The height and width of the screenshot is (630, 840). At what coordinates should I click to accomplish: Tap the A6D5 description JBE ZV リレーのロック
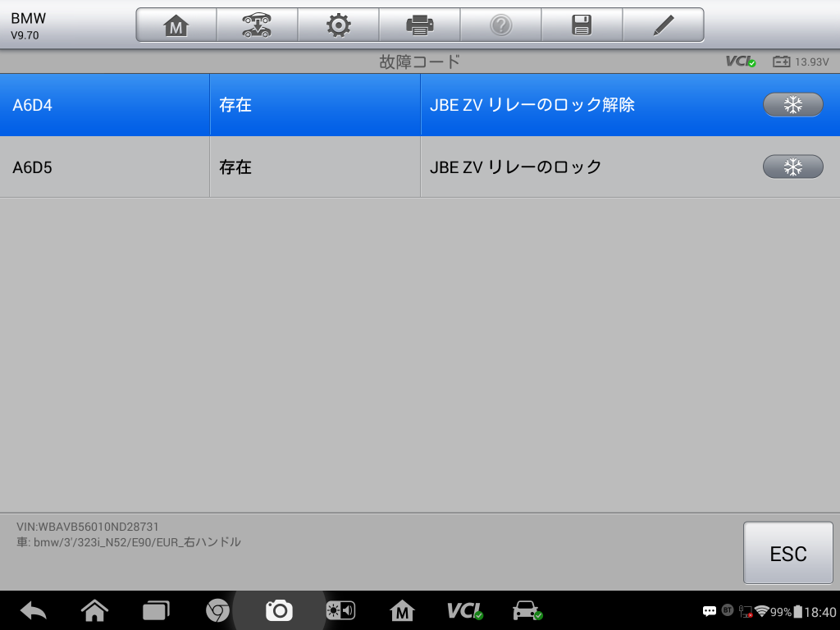515,167
